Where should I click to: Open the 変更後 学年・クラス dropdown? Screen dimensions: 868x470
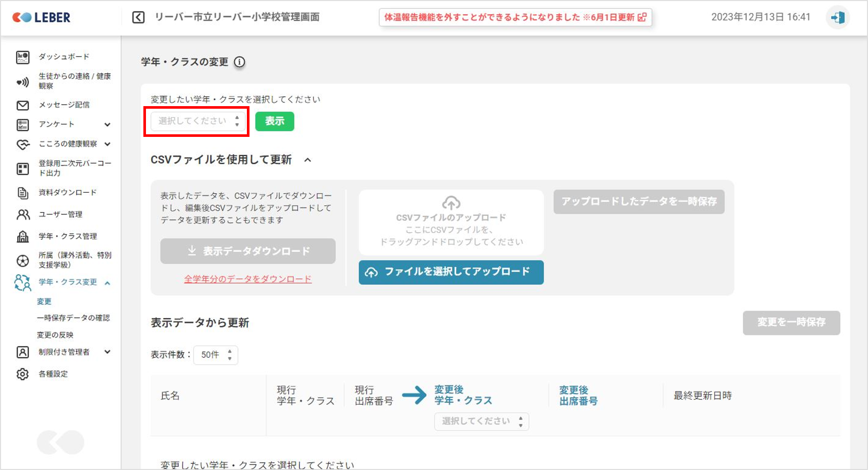(481, 421)
